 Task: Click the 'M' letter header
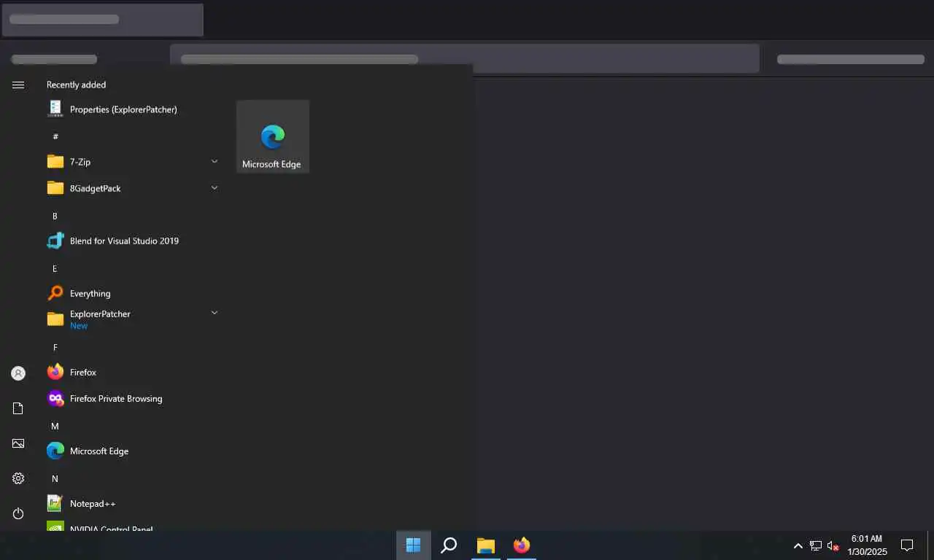pyautogui.click(x=55, y=426)
